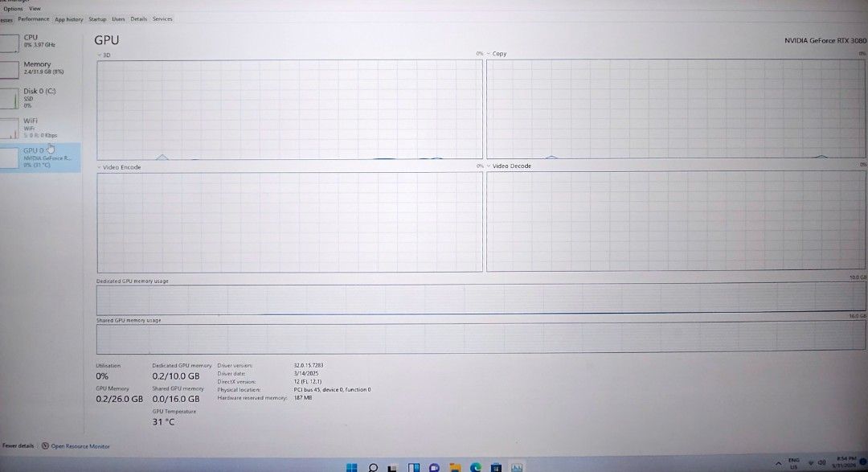The height and width of the screenshot is (472, 868).
Task: Click DirectX version 12 (FL 12.1)
Action: click(x=307, y=382)
